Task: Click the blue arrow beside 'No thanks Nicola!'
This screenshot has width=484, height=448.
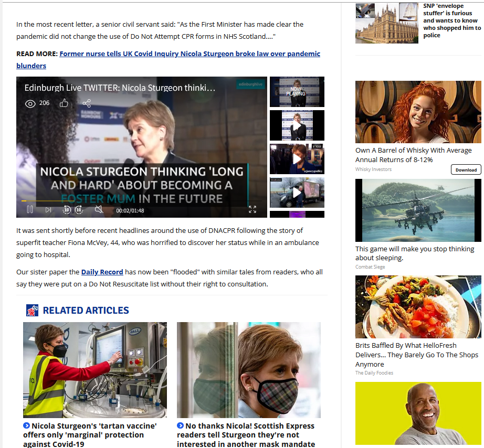Action: (x=180, y=425)
